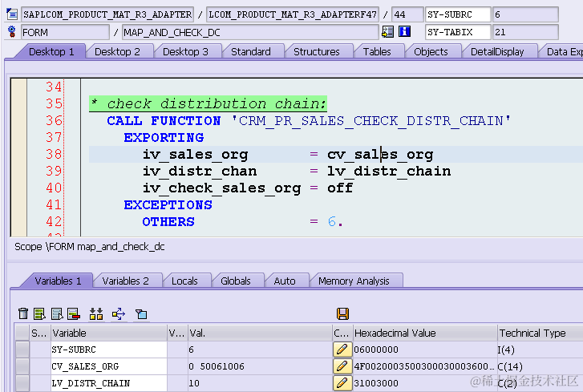Click the SY-TABIX header field
Image resolution: width=583 pixels, height=392 pixels.
(458, 32)
